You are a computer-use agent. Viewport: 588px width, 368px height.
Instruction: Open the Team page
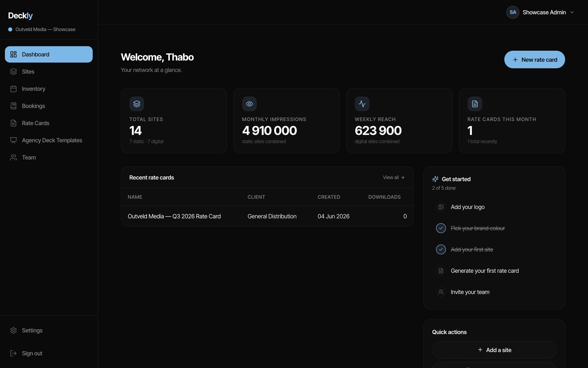tap(49, 157)
